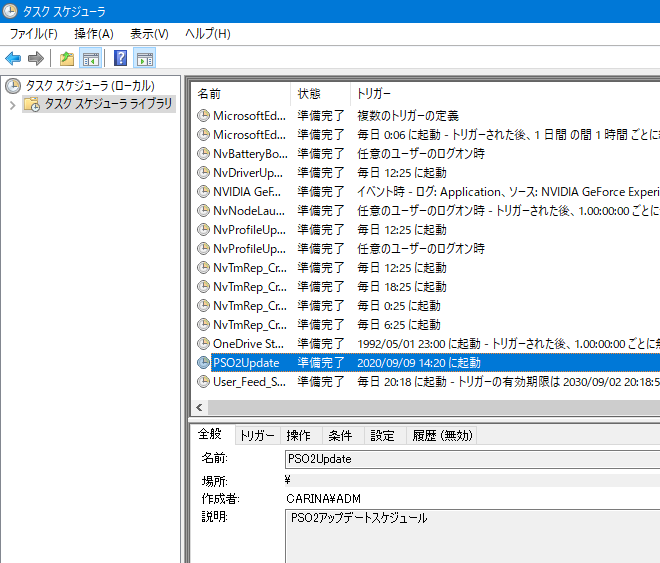Select the first MicrosoftEd... task with 複数のトリガーの定義
The image size is (660, 563).
pyautogui.click(x=428, y=116)
